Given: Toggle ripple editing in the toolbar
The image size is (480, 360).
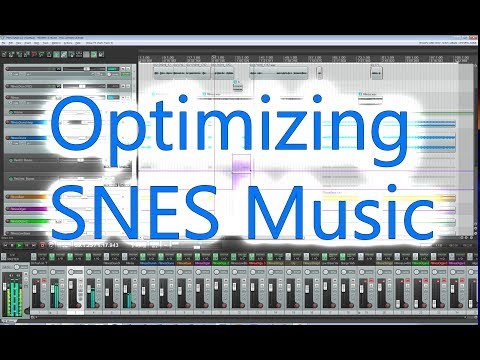Looking at the screenshot, I should [x=71, y=54].
